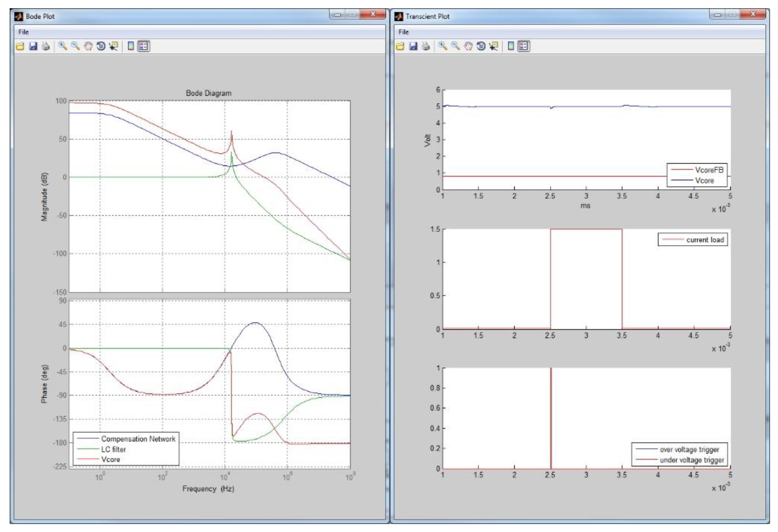Enable Data Cursor tool in Bode Plot toolbar
Viewport: 778px width, 532px height.
click(x=113, y=46)
